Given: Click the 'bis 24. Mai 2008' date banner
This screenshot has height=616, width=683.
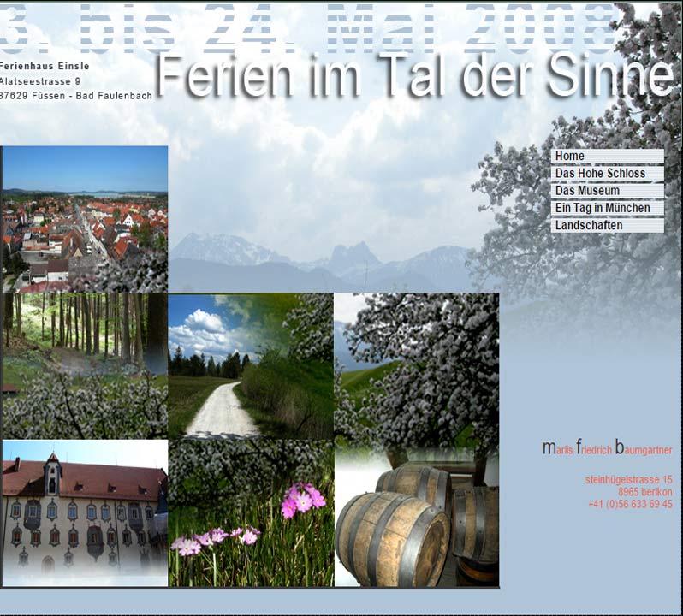Looking at the screenshot, I should pyautogui.click(x=308, y=26).
